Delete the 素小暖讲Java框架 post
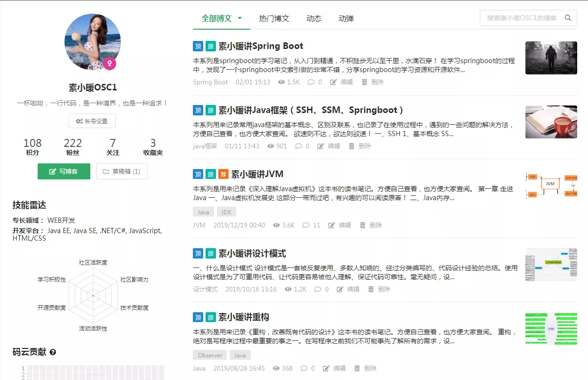The width and height of the screenshot is (588, 380). click(360, 146)
